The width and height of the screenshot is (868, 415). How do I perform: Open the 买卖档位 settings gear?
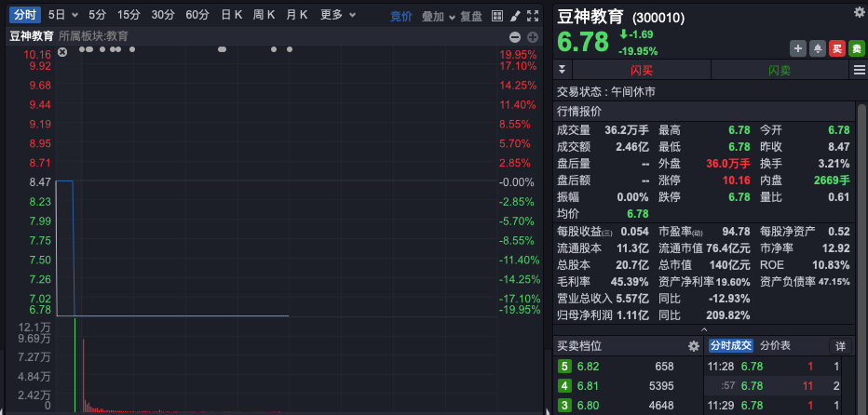click(694, 346)
